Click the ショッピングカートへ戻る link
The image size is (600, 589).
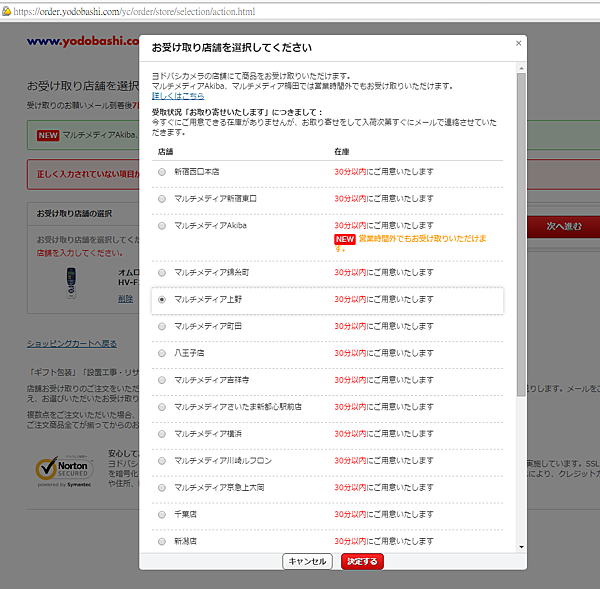coord(72,344)
